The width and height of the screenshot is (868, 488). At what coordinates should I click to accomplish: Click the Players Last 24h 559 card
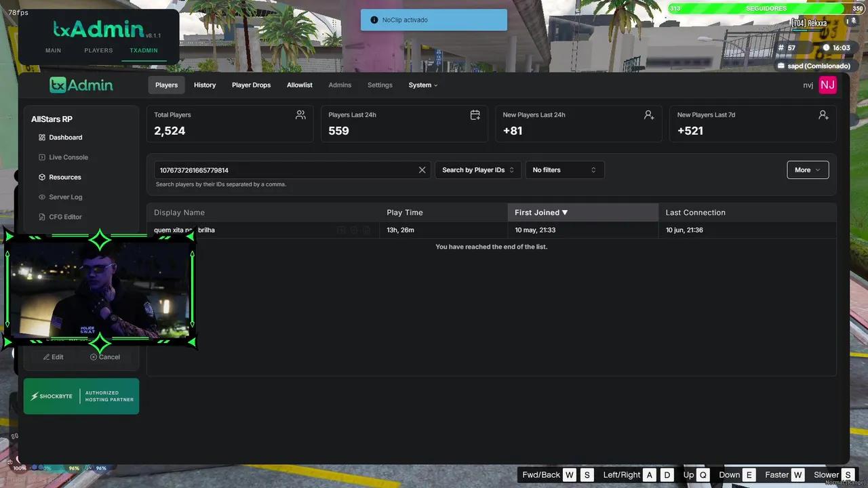pyautogui.click(x=404, y=123)
